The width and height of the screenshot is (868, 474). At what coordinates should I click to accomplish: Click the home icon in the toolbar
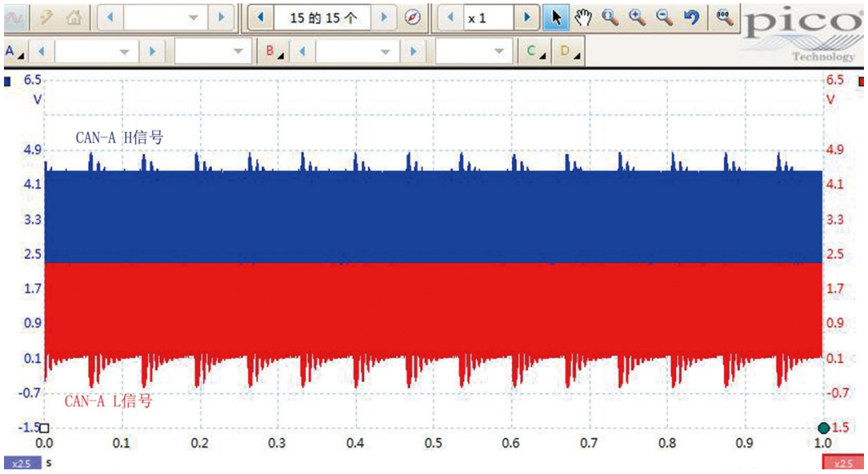click(73, 18)
